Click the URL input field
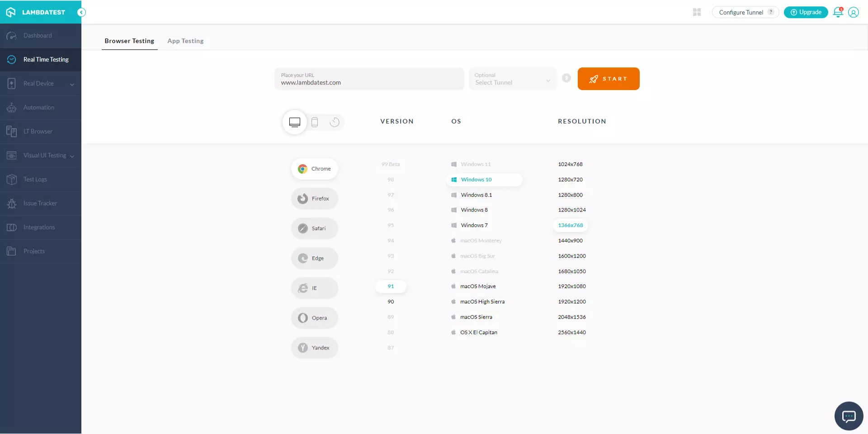 point(369,82)
